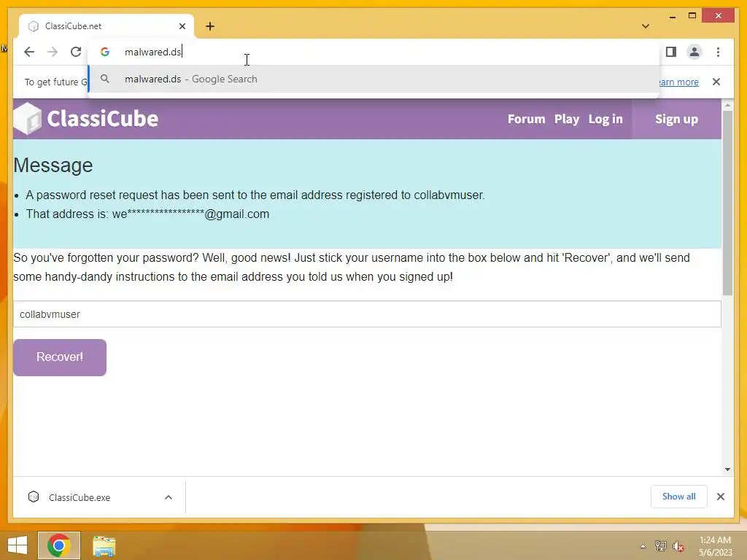This screenshot has height=560, width=747.
Task: Click the Message heading text
Action: (x=53, y=166)
